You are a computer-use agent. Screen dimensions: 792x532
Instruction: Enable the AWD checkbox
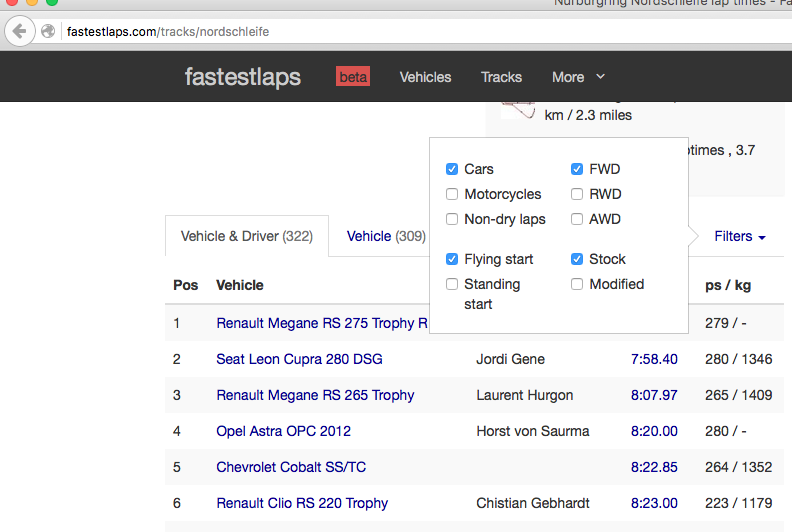coord(577,219)
